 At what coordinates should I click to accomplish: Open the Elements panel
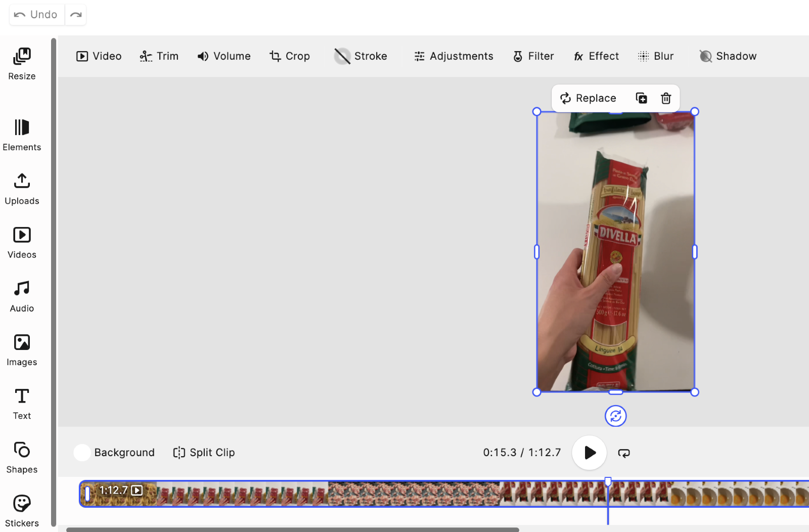point(22,135)
